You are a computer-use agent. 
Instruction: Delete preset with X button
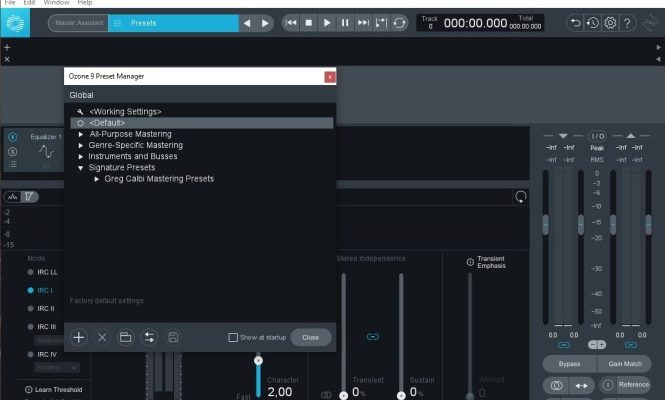pyautogui.click(x=102, y=338)
